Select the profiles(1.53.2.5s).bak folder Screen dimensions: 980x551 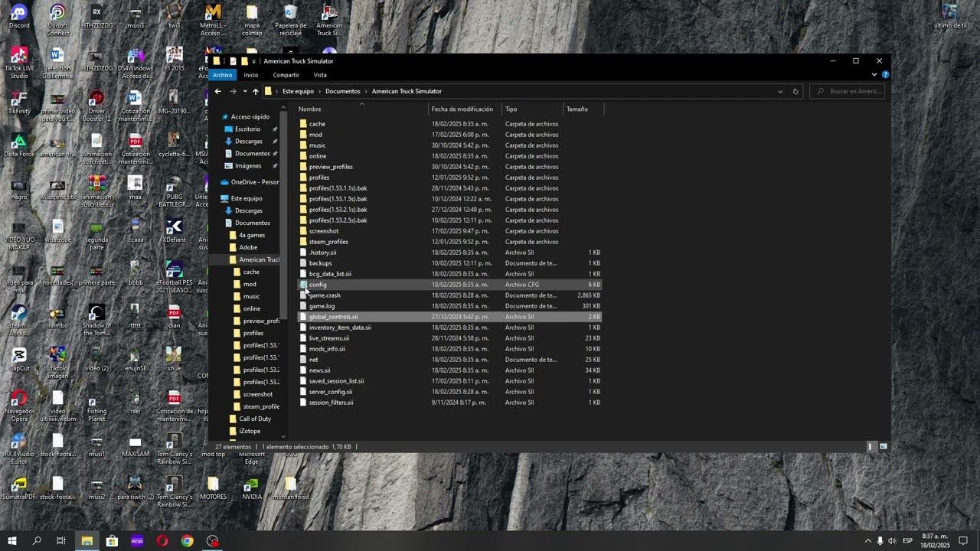[449, 220]
